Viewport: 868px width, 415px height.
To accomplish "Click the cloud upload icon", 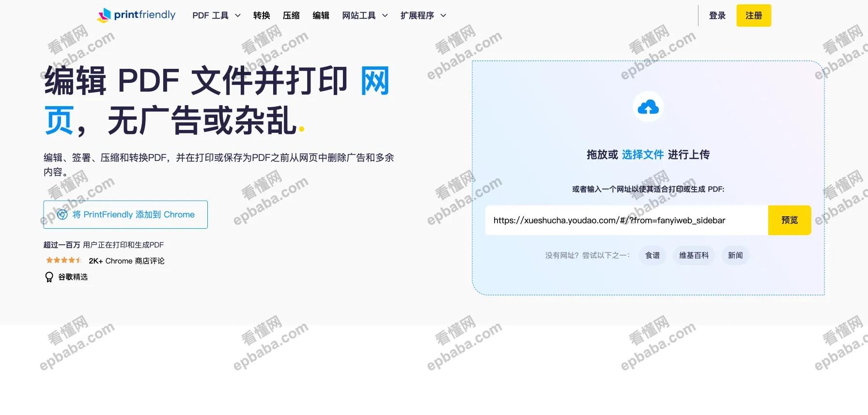I will click(648, 107).
